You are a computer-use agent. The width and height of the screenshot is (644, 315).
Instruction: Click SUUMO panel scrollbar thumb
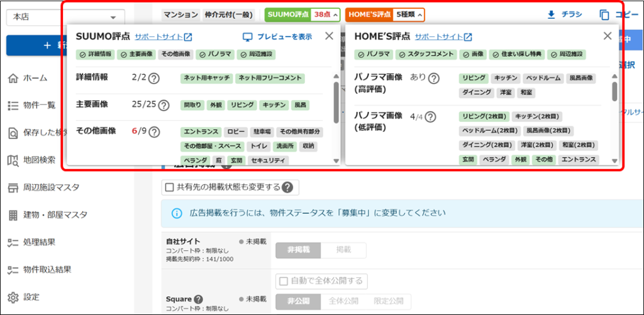tap(336, 102)
